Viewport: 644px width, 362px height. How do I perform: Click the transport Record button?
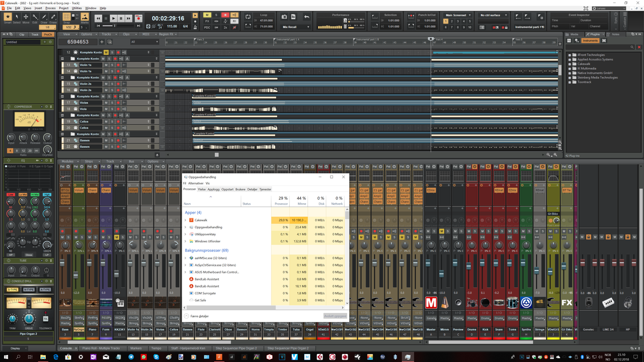[138, 18]
